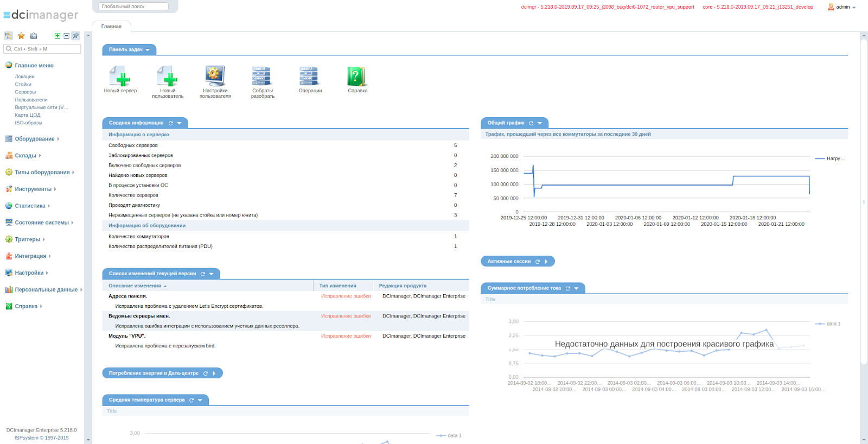Launch the New user icon
Screen dimensions: 868x444
[x=168, y=82]
